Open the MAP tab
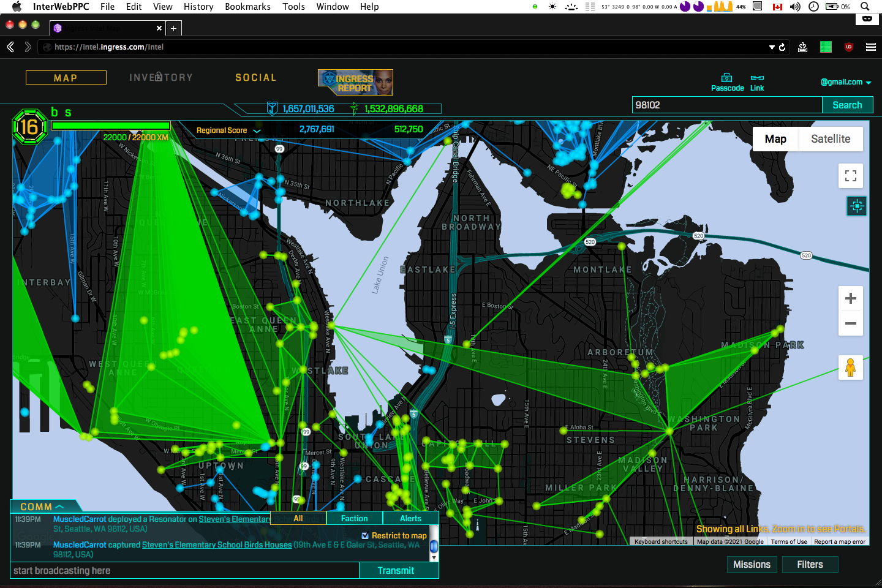The image size is (882, 588). point(66,78)
